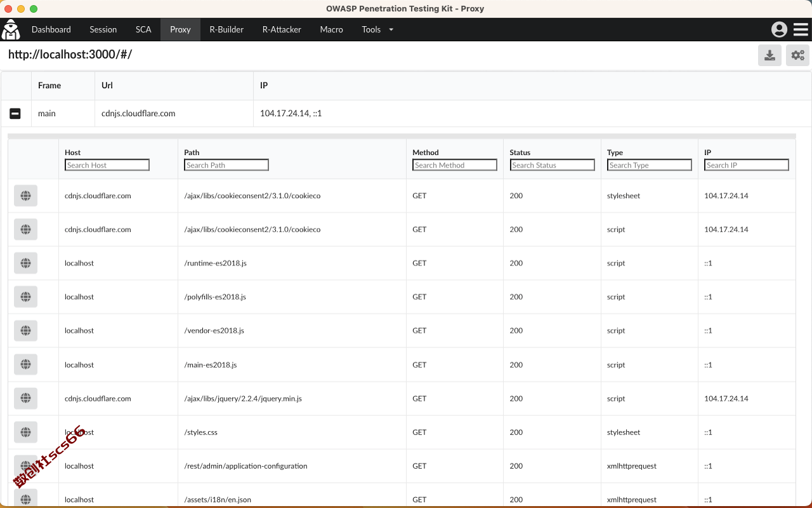Viewport: 812px width, 508px height.
Task: Open the Macro tab
Action: click(331, 29)
